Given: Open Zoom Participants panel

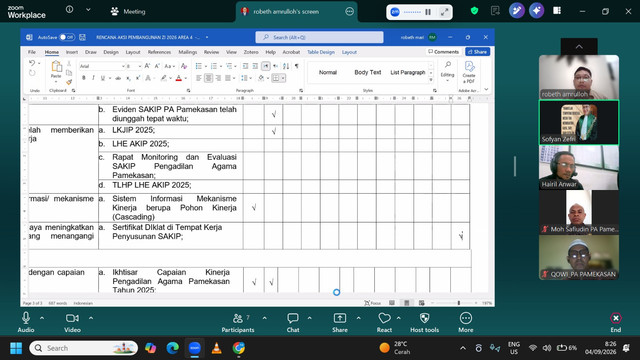Looking at the screenshot, I should click(238, 323).
